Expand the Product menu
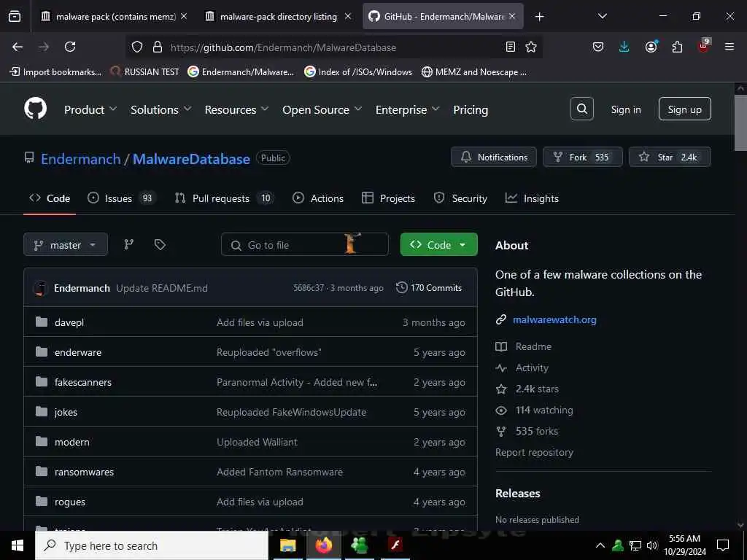 90,109
